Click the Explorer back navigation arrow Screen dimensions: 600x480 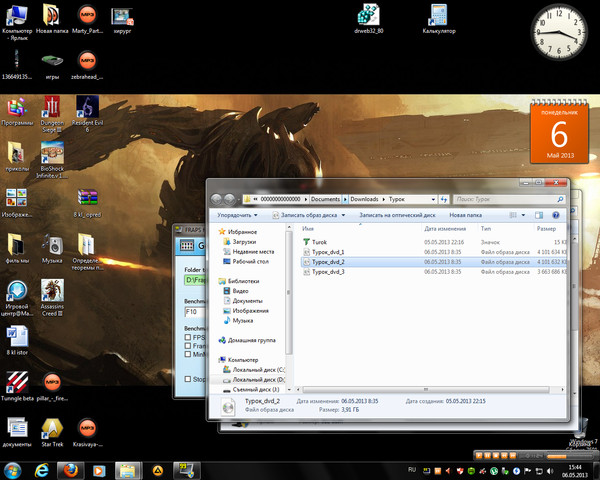217,199
